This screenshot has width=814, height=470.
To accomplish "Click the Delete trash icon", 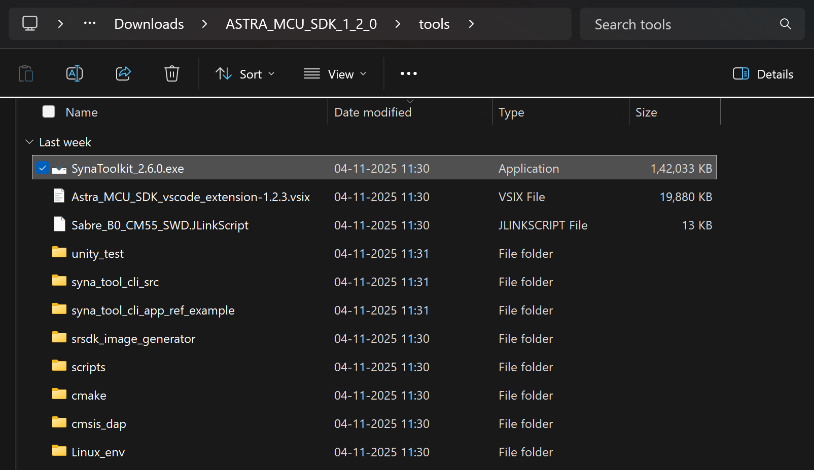I will click(x=172, y=73).
